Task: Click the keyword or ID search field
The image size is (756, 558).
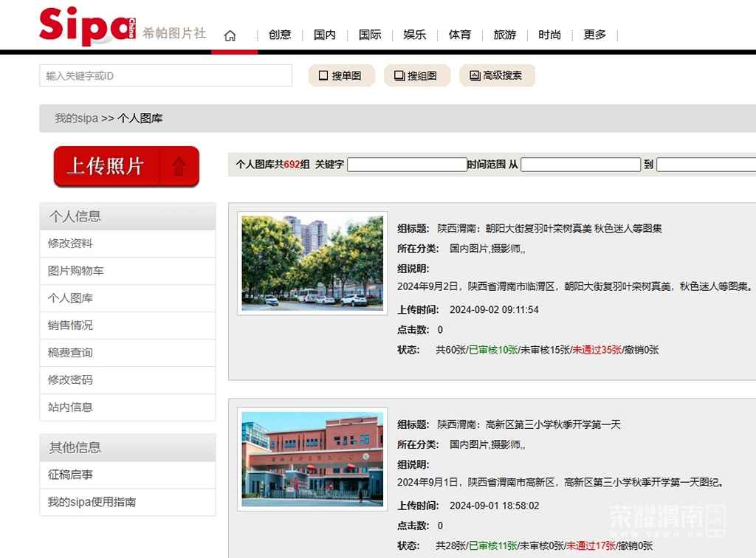Action: coord(165,75)
